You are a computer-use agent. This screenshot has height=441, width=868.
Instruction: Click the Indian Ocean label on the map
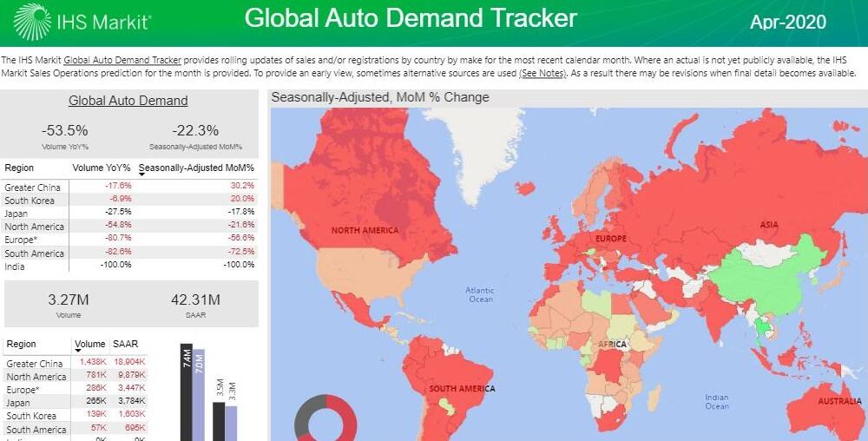tap(717, 402)
